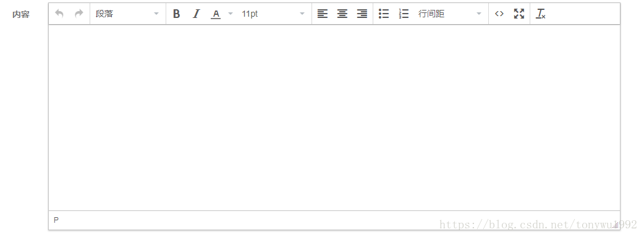644x237 pixels.
Task: Redo the last undone edit
Action: pyautogui.click(x=79, y=14)
